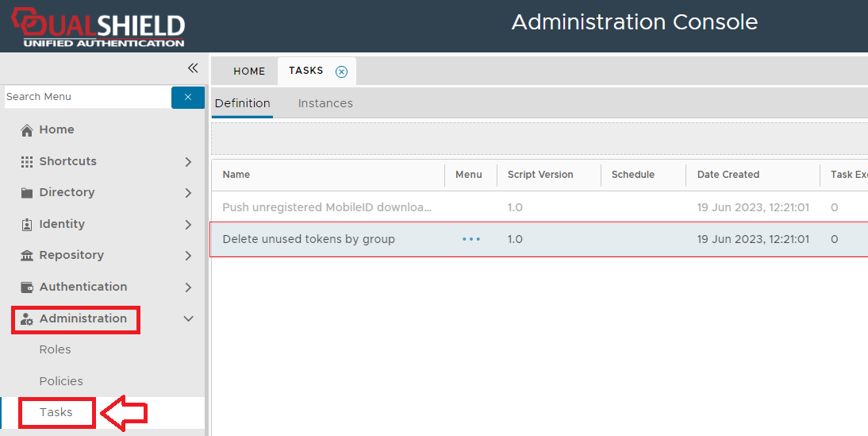Open Roles under Administration
Image resolution: width=868 pixels, height=436 pixels.
pyautogui.click(x=55, y=349)
